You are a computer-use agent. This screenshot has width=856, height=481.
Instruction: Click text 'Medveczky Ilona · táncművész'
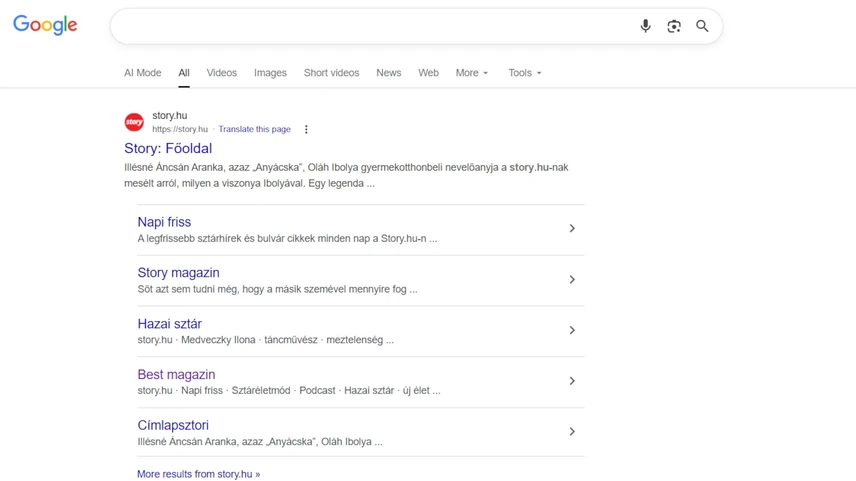[249, 340]
